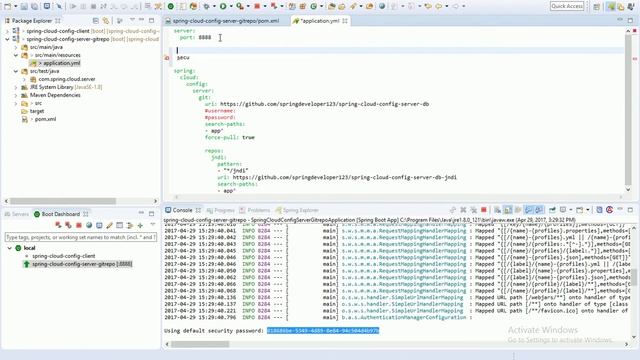The image size is (640, 360).
Task: Click the green plus icon in Boot Dashboard
Action: click(x=140, y=225)
